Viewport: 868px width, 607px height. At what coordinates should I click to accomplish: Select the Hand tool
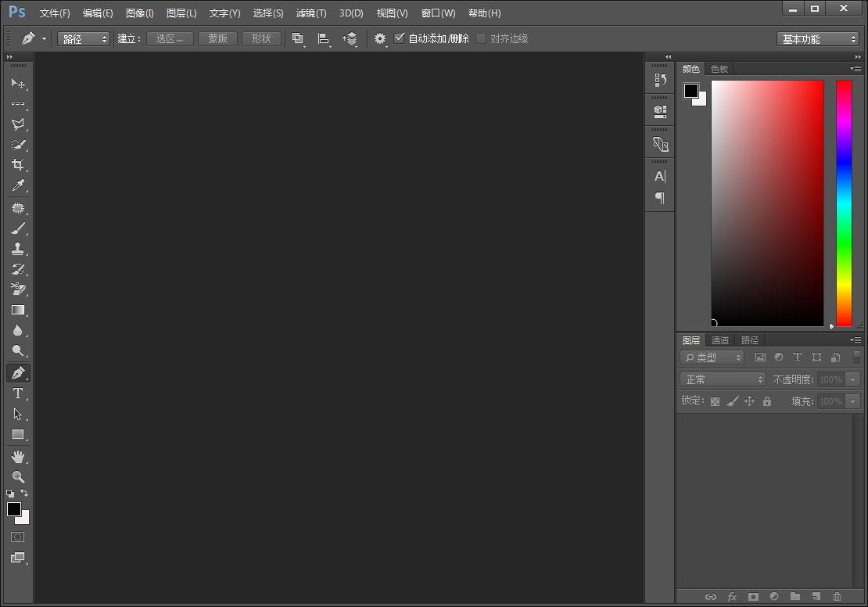click(17, 456)
